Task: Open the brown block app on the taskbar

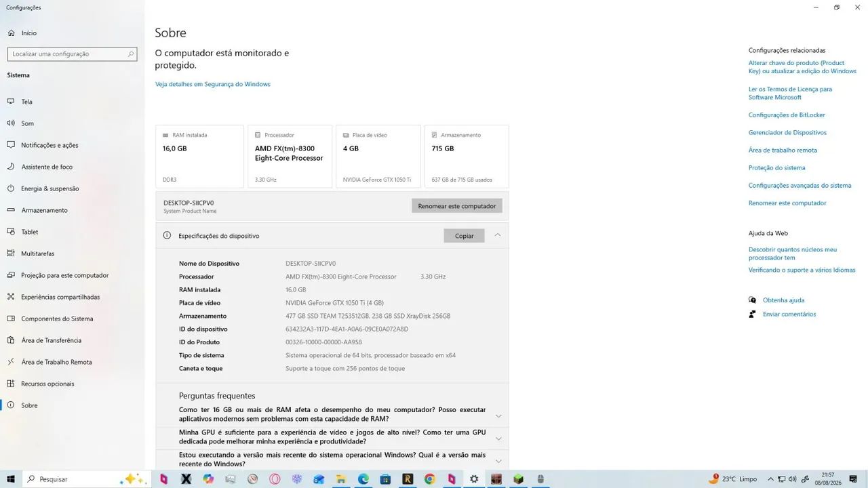Action: (x=496, y=479)
